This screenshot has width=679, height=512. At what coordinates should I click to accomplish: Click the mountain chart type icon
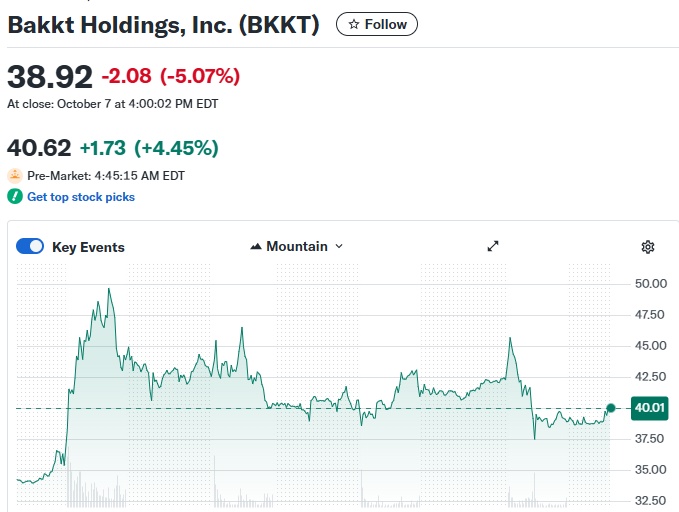256,247
